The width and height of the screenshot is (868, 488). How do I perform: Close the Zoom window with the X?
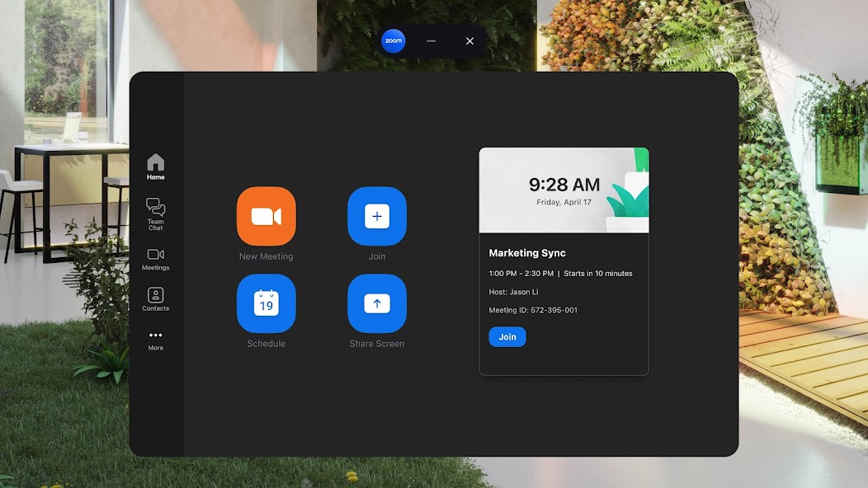(469, 41)
